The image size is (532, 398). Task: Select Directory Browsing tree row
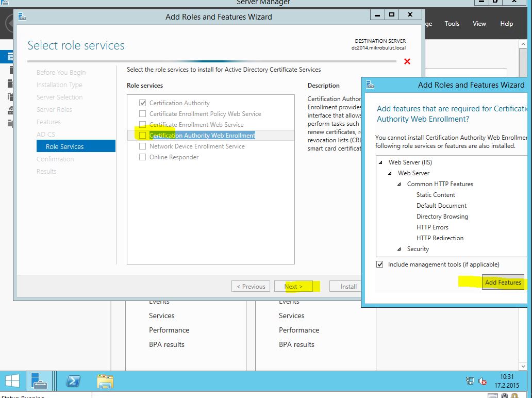[442, 217]
